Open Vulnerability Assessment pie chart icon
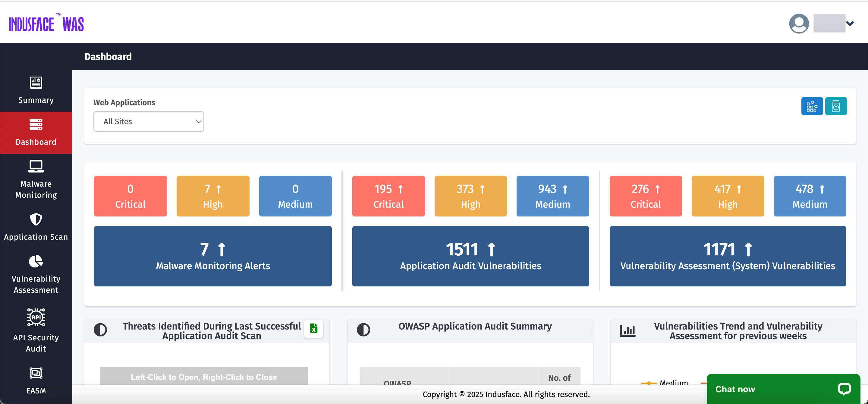This screenshot has width=868, height=404. click(36, 261)
